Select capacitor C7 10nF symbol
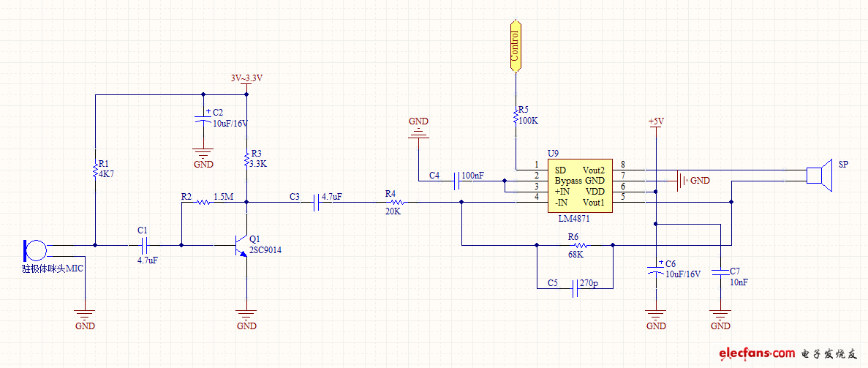This screenshot has width=868, height=368. (720, 271)
